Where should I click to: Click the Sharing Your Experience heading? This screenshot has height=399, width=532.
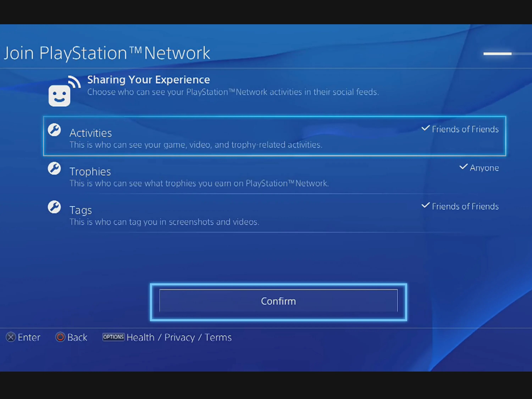pyautogui.click(x=148, y=80)
